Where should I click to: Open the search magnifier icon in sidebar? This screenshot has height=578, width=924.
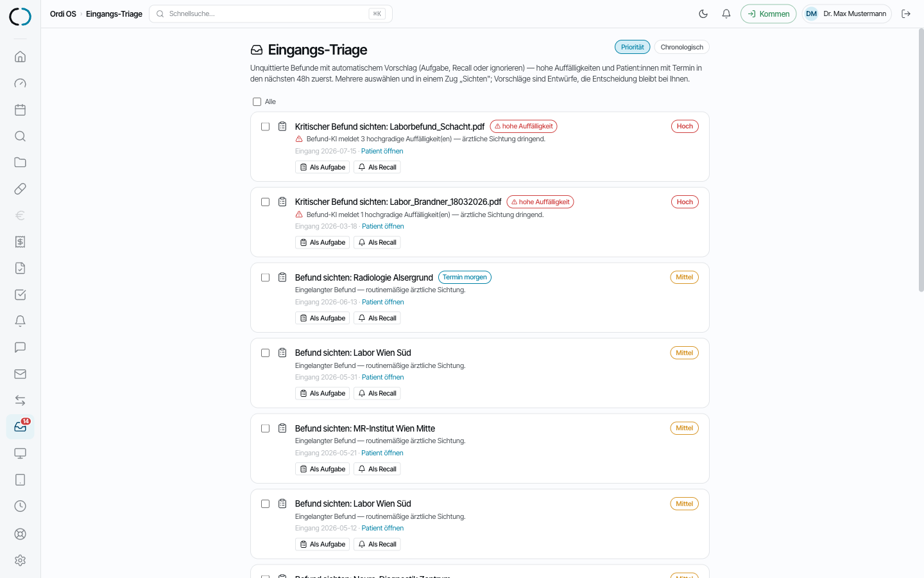coord(20,136)
